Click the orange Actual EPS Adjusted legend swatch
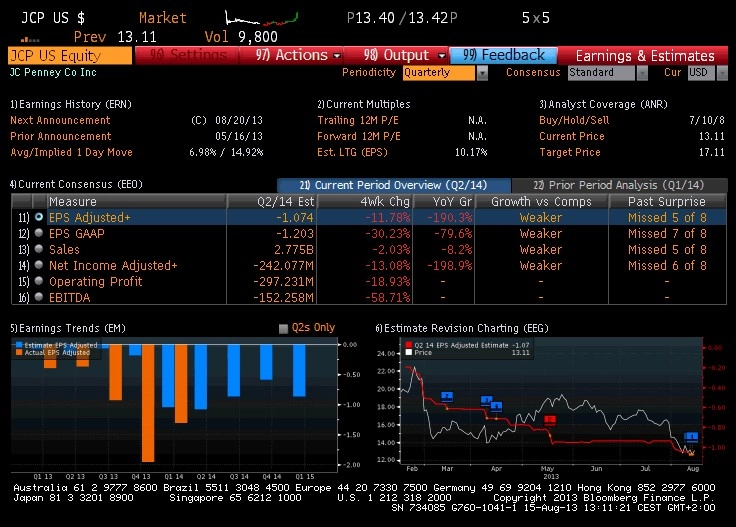The width and height of the screenshot is (736, 527). coord(19,352)
